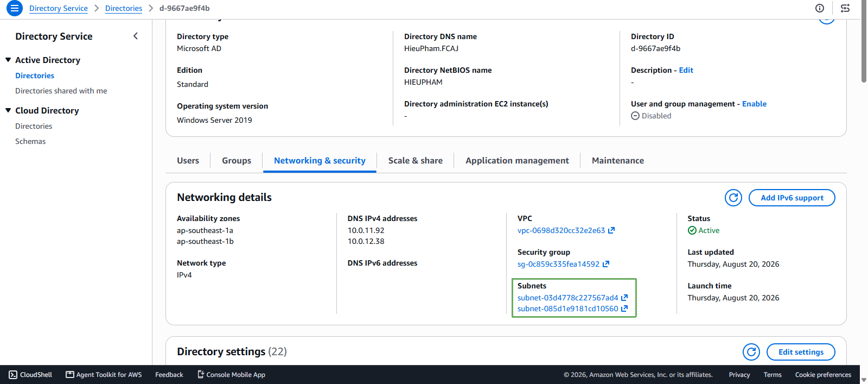This screenshot has height=384, width=868.
Task: Collapse the Cloud Directory tree section
Action: [x=8, y=110]
